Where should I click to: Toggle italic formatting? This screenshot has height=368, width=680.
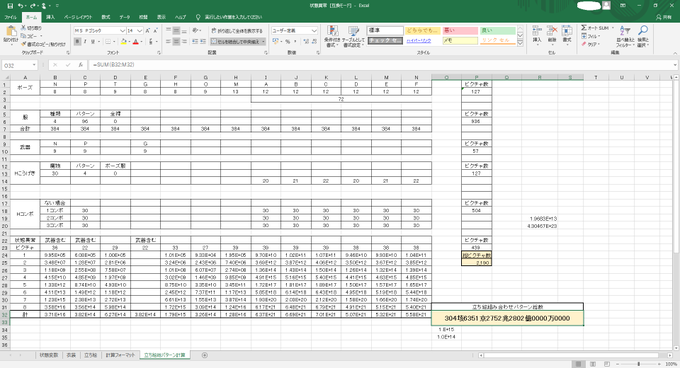(x=85, y=42)
